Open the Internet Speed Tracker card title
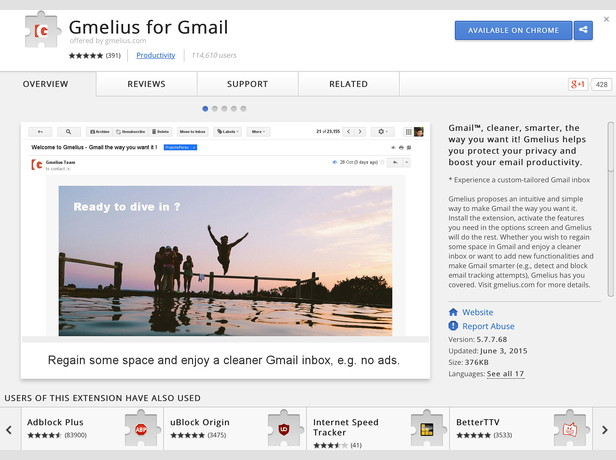The height and width of the screenshot is (460, 616). pyautogui.click(x=346, y=427)
